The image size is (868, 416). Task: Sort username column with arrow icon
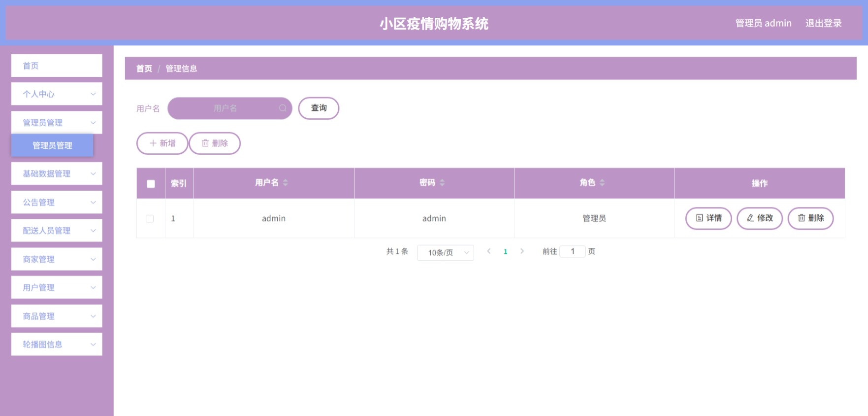tap(285, 183)
